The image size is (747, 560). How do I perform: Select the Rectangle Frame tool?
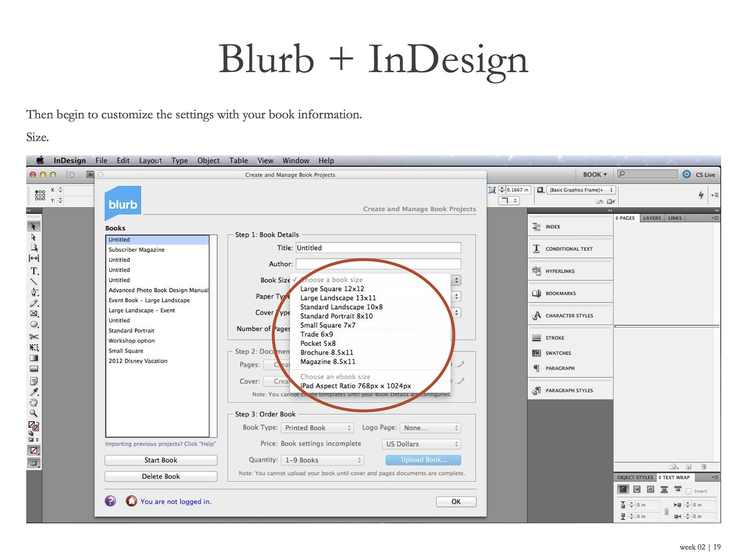(x=34, y=313)
